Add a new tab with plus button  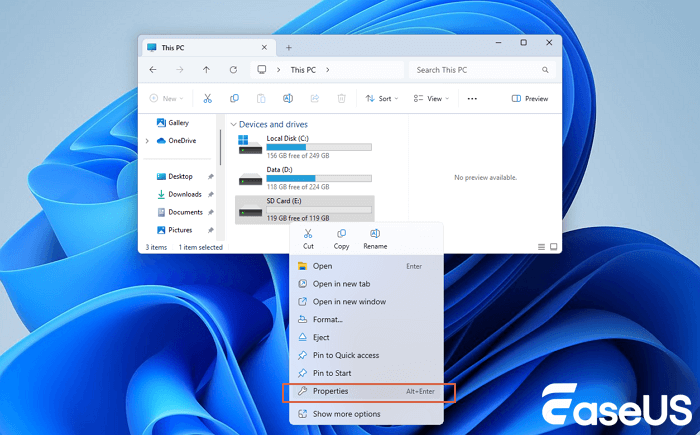click(x=289, y=47)
